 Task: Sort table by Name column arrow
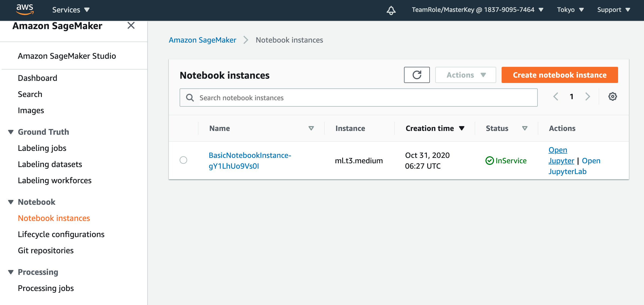pos(311,128)
